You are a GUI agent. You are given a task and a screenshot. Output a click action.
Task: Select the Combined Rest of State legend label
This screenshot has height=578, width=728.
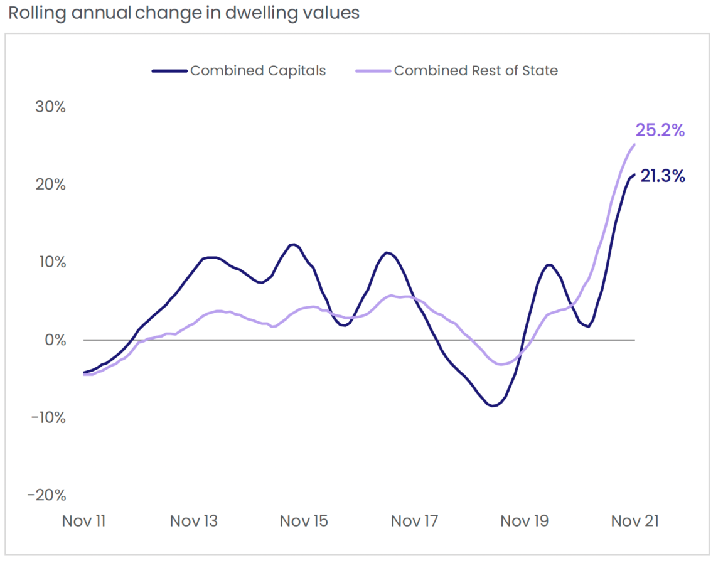coord(476,71)
